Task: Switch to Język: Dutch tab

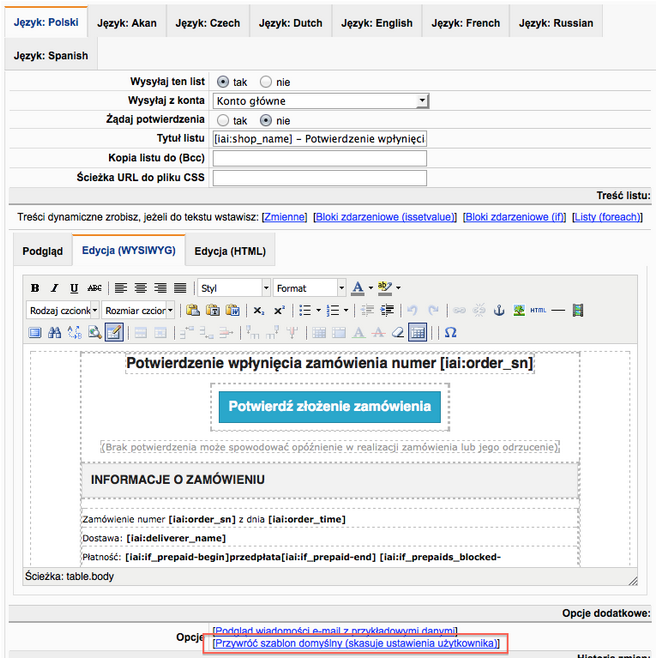Action: (x=291, y=23)
